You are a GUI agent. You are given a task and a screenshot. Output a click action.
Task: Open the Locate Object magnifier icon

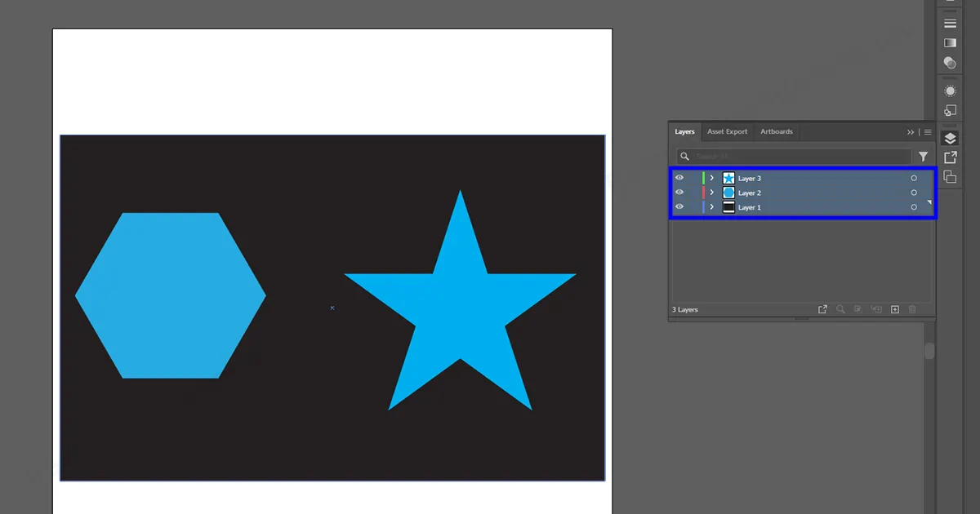pos(840,309)
